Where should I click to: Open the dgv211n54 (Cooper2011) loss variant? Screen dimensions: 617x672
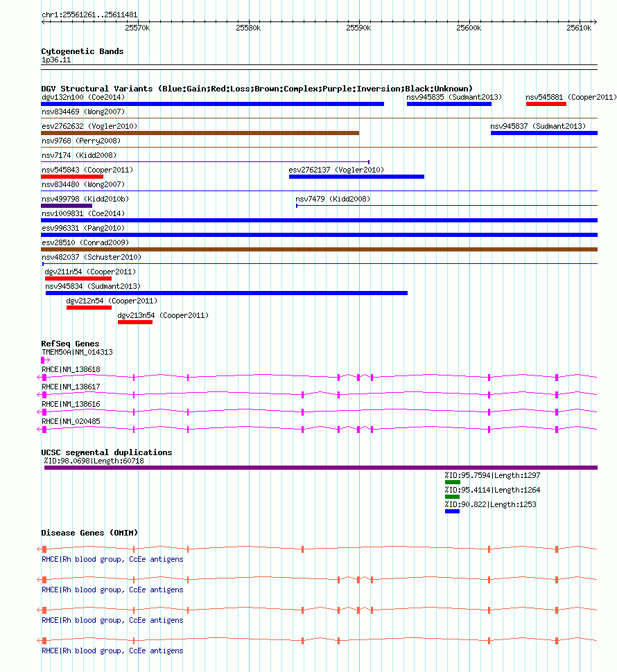click(x=78, y=279)
